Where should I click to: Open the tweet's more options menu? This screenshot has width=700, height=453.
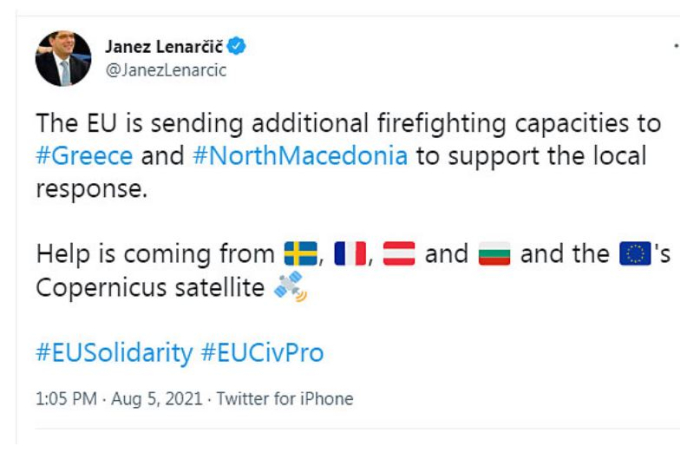678,45
